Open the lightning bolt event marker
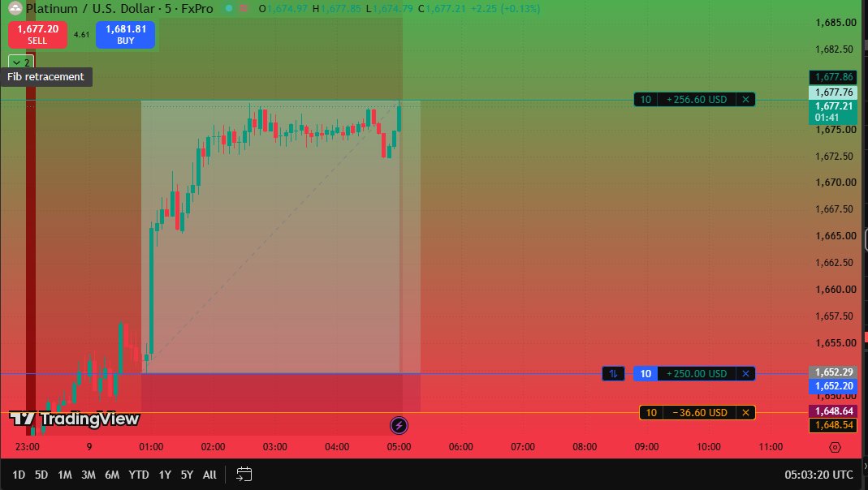 tap(399, 425)
